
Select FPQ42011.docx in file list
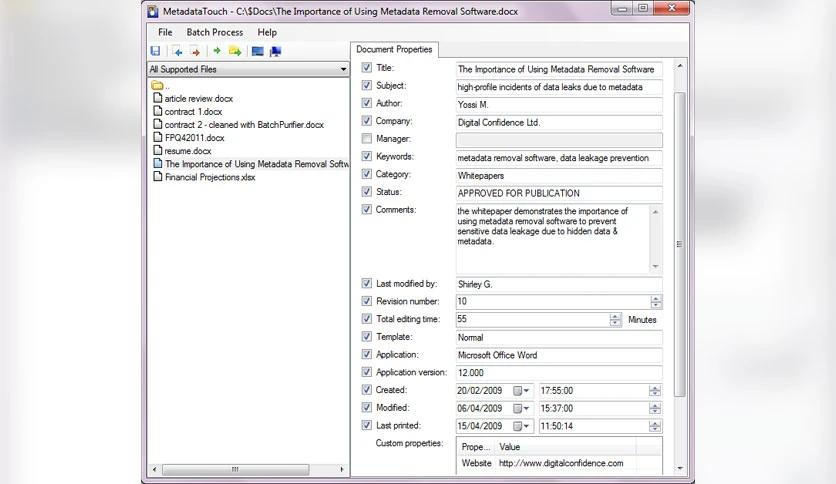pyautogui.click(x=195, y=138)
